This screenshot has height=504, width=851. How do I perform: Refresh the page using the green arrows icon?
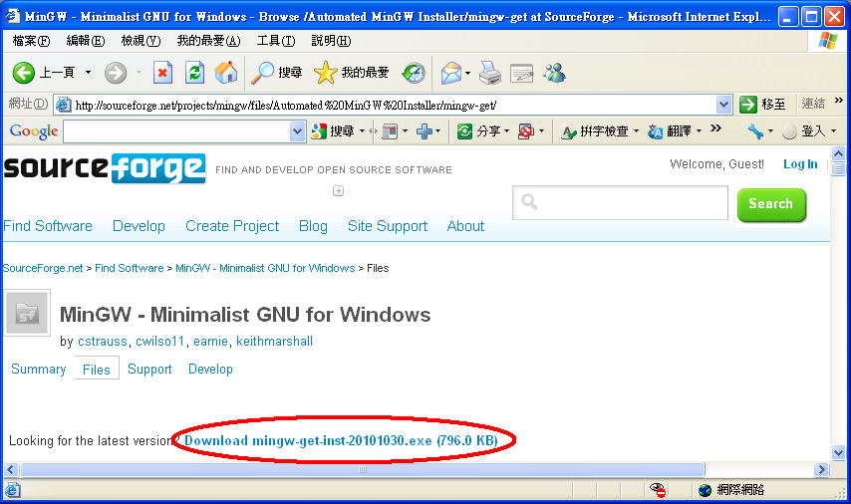(x=194, y=72)
